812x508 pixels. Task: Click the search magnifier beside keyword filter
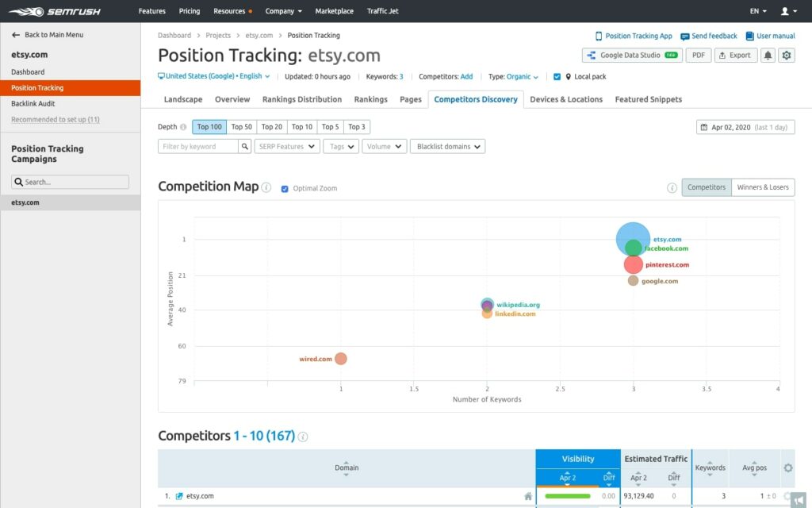click(245, 146)
